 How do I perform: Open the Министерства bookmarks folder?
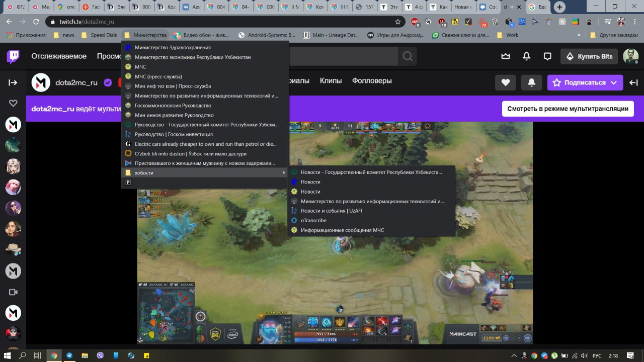point(145,35)
